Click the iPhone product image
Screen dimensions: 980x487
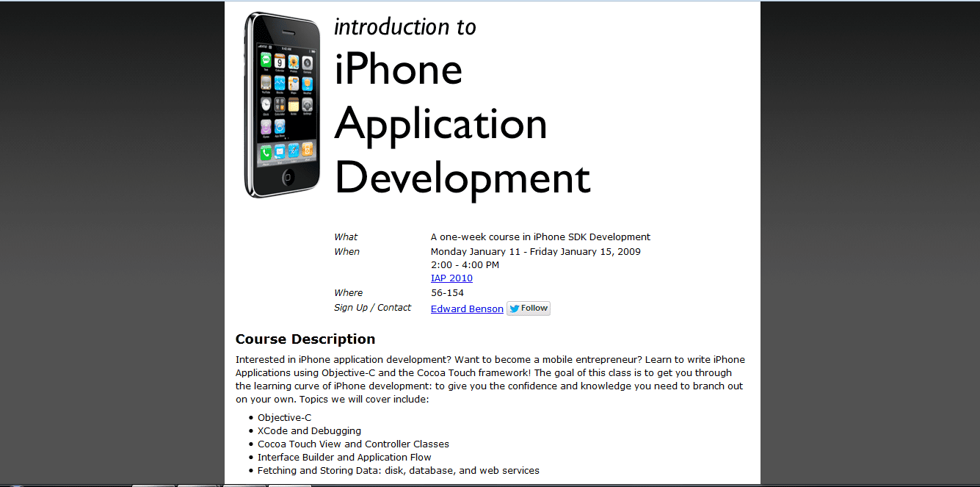(283, 105)
